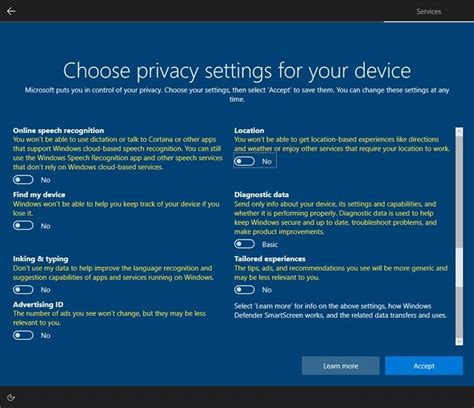
Task: Click the Diagnostic data heading
Action: (261, 195)
